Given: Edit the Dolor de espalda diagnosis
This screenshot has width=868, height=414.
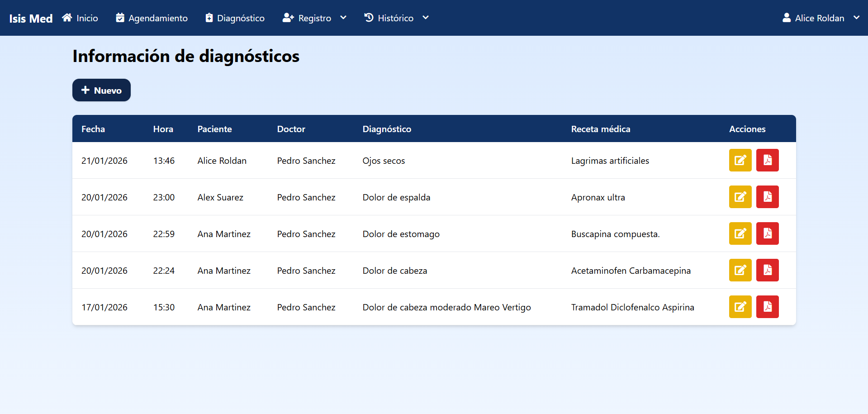Looking at the screenshot, I should [740, 197].
